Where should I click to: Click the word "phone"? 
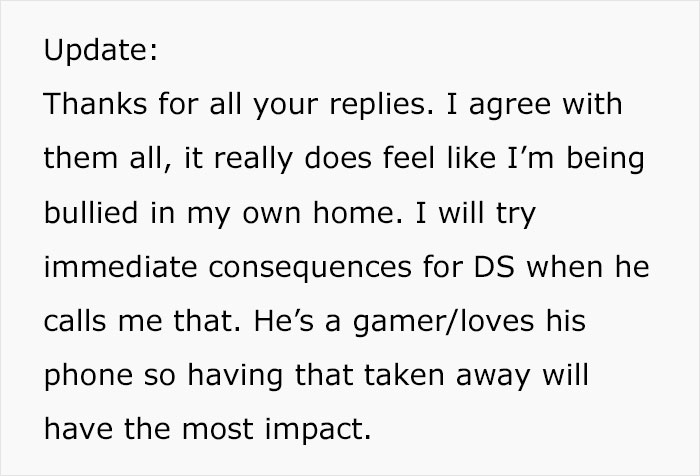[88, 376]
